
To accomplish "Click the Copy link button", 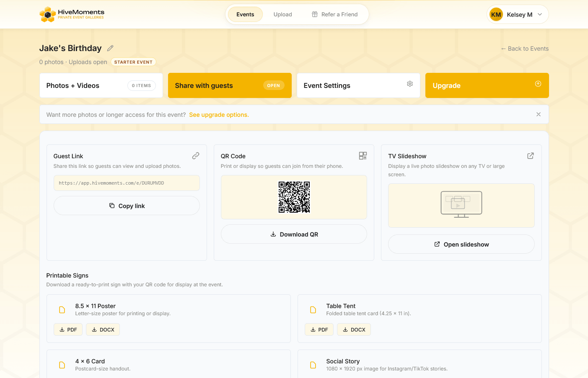I will click(127, 206).
